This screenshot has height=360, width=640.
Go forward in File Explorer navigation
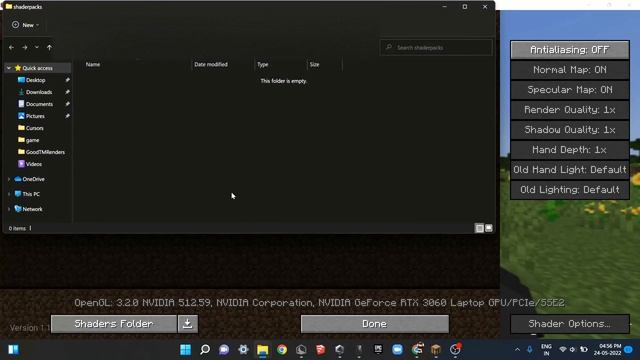point(25,48)
